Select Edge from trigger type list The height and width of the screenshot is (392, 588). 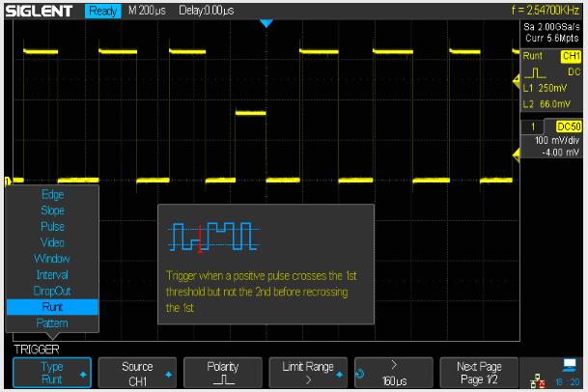click(52, 193)
